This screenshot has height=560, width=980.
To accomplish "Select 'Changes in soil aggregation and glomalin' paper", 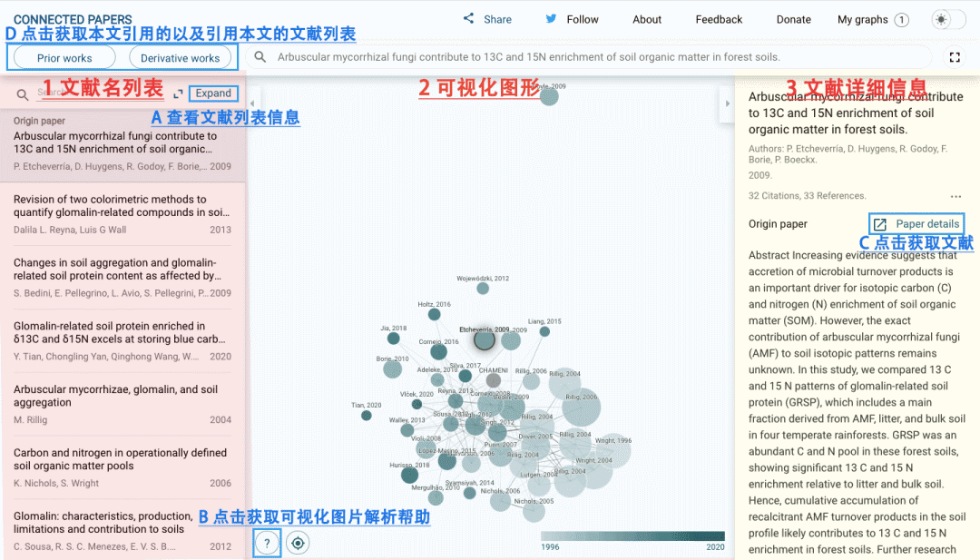I will pos(122,278).
